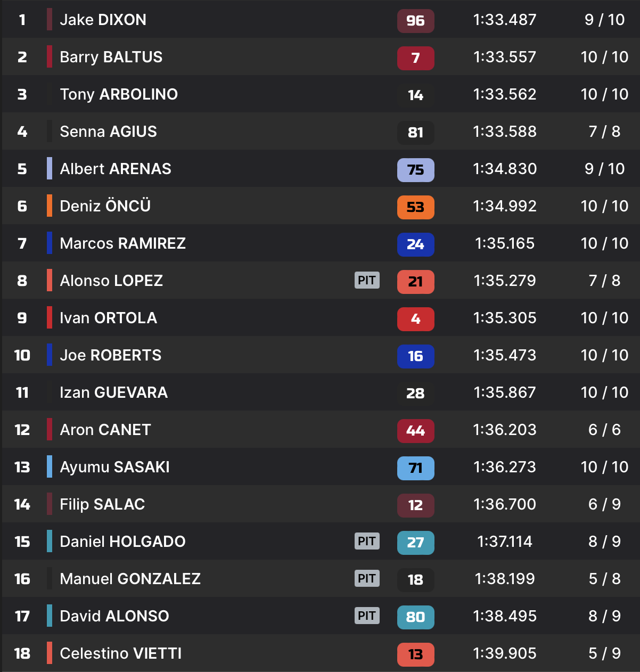The width and height of the screenshot is (640, 672).
Task: Click Jake Dixon's lap time 1:33.487
Action: click(504, 20)
